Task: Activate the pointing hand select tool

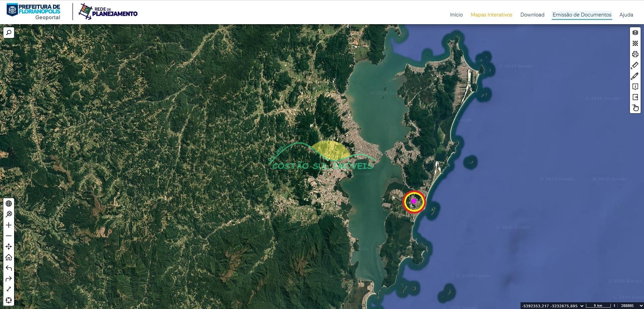Action: coord(635,108)
